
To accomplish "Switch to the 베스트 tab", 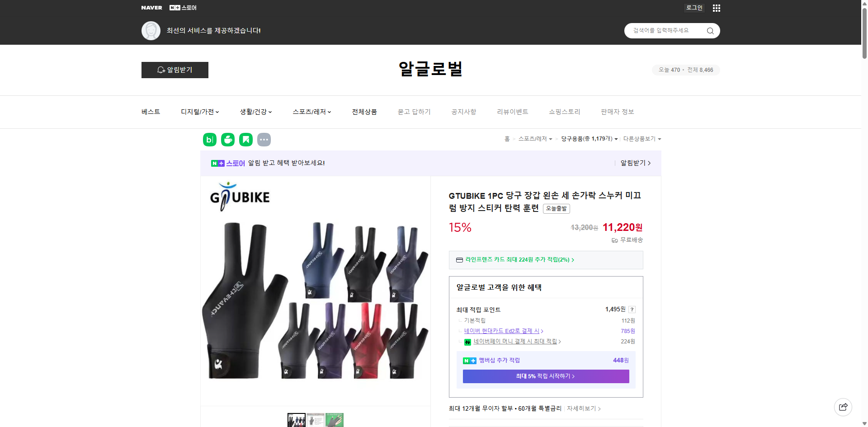I will point(150,112).
